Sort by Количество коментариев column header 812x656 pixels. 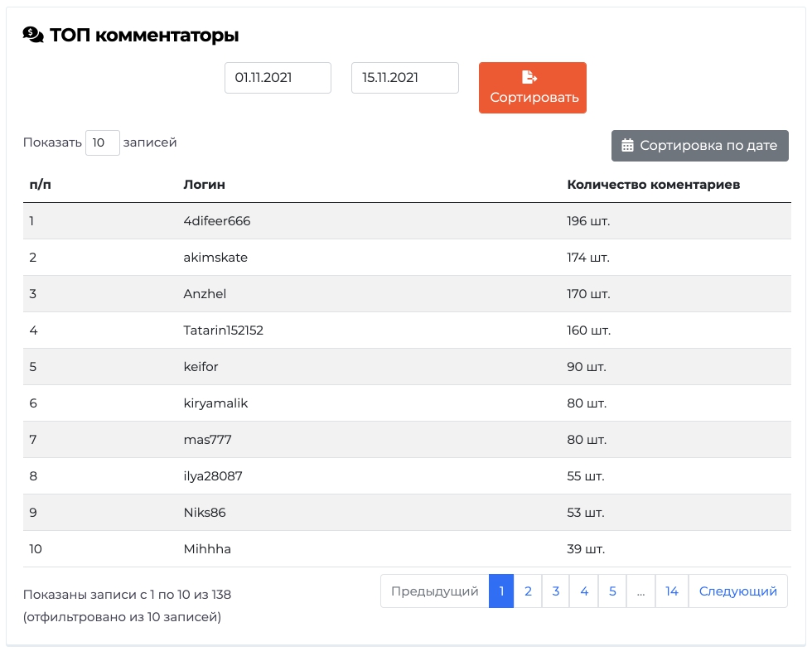pyautogui.click(x=654, y=185)
